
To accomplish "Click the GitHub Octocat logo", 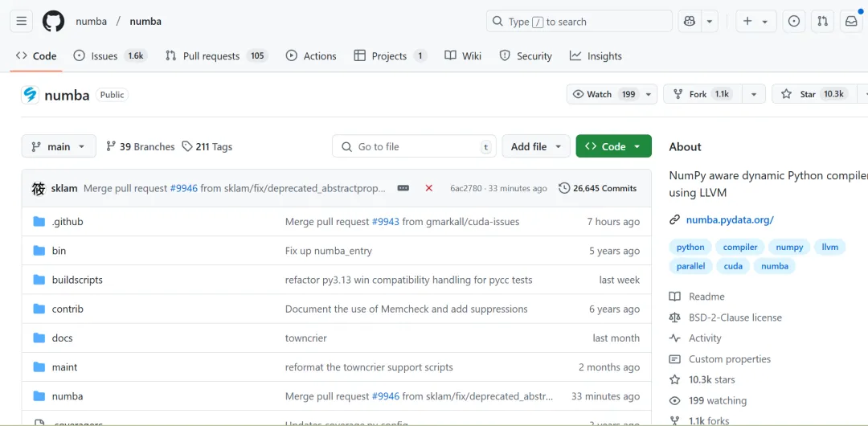I will pos(53,22).
